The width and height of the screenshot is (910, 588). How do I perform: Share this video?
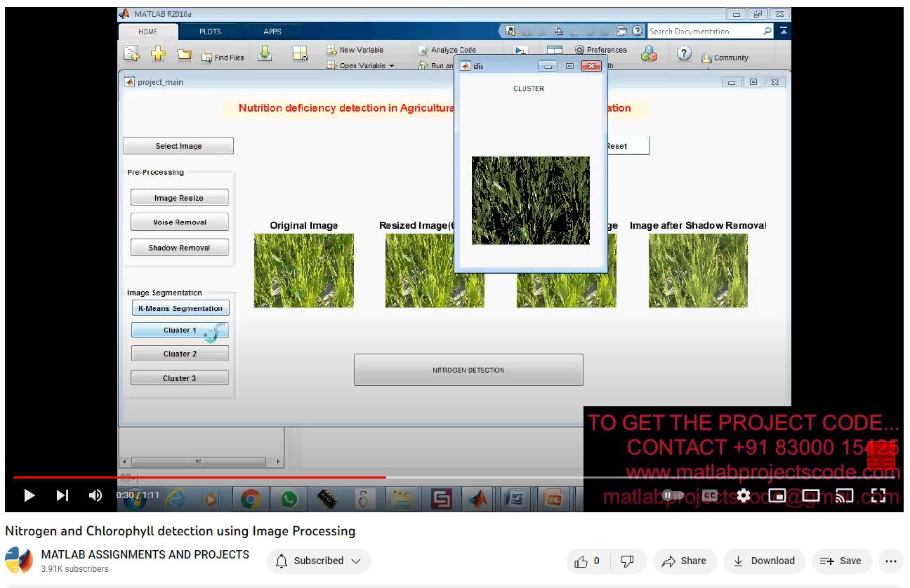point(685,561)
